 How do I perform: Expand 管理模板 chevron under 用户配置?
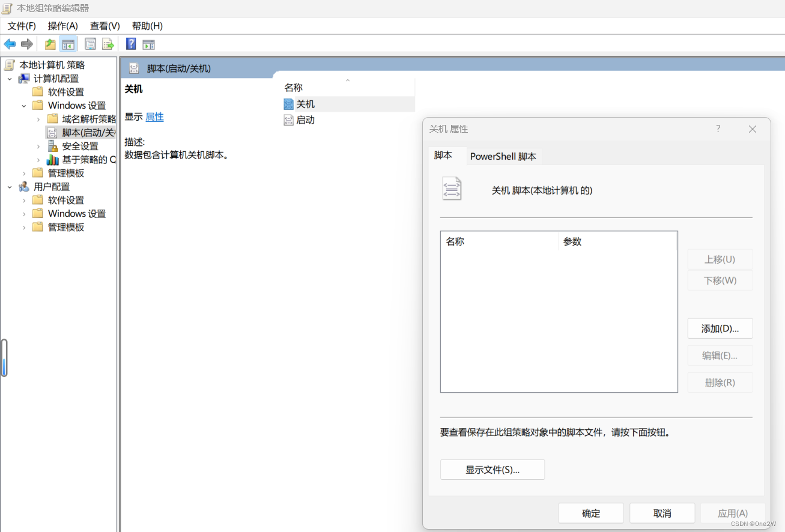24,227
